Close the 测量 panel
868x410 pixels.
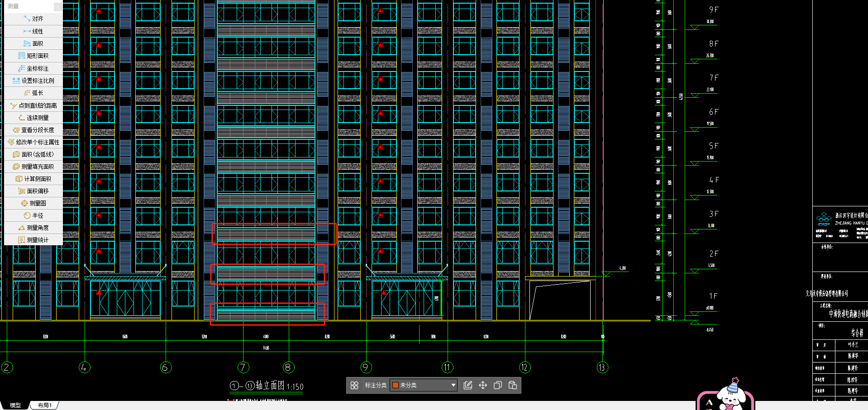tap(58, 6)
